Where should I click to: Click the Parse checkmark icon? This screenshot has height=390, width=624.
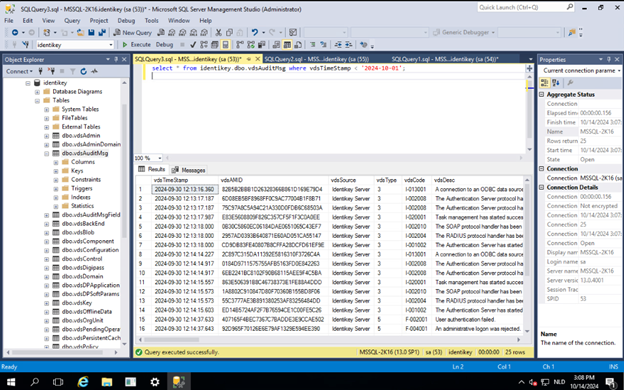(193, 45)
